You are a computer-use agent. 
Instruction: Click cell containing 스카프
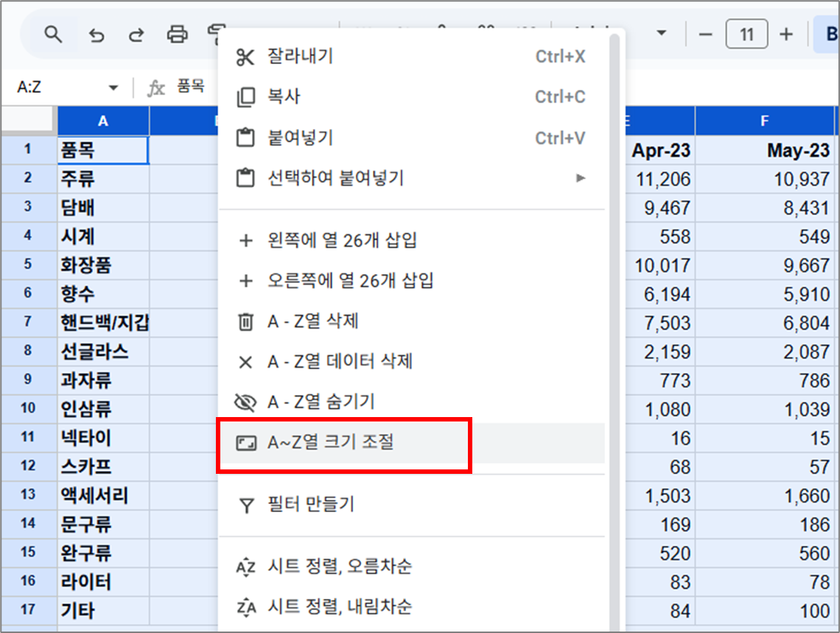click(103, 466)
